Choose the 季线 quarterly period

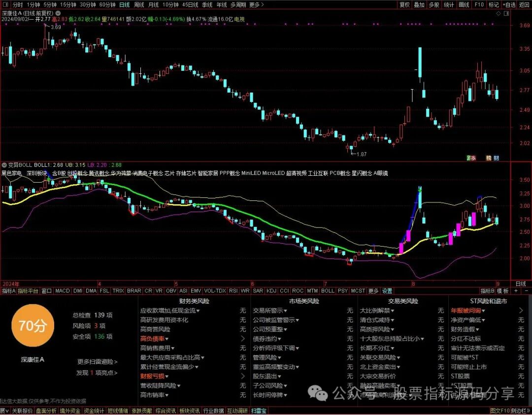(x=207, y=5)
